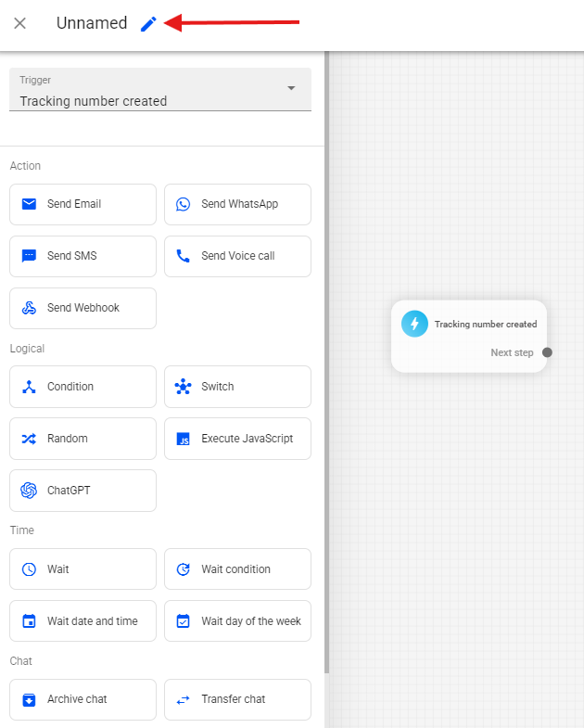Viewport: 584px width, 728px height.
Task: Insert a Switch logical block
Action: (237, 387)
